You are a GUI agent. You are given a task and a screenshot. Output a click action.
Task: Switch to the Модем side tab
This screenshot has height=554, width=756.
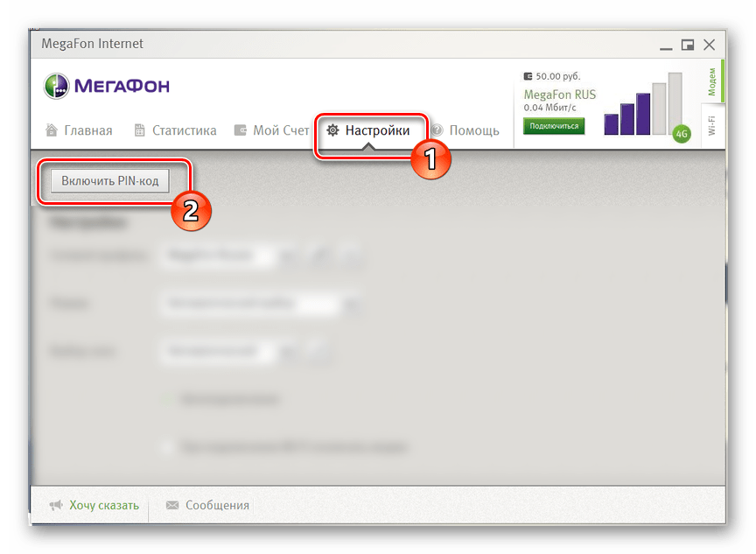pos(711,81)
